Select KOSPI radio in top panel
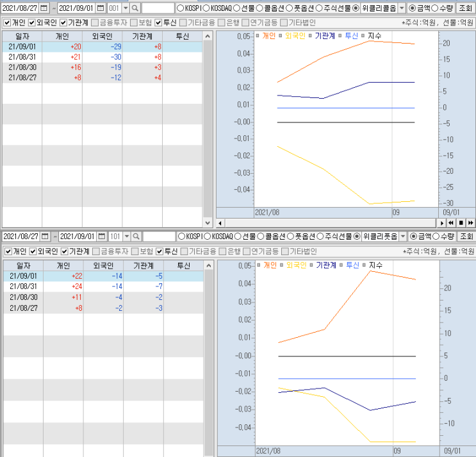This screenshot has height=457, width=476. pos(180,8)
